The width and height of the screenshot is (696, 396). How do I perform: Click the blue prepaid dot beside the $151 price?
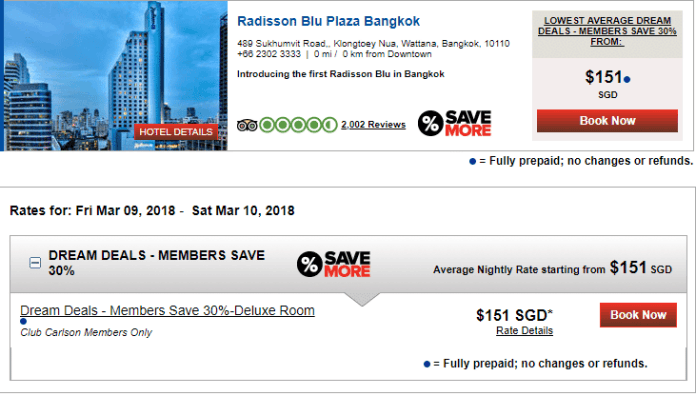627,80
